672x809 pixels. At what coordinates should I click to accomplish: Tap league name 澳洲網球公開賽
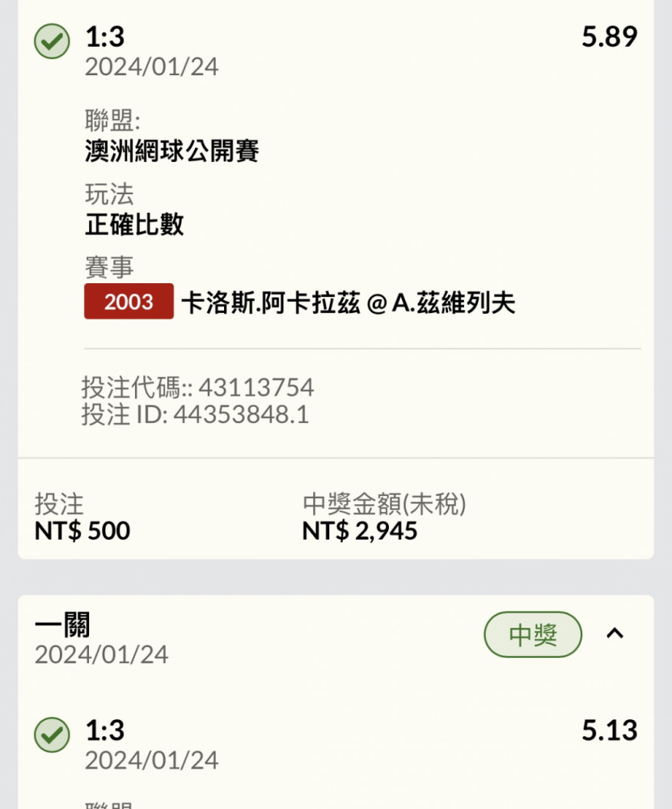(x=171, y=151)
